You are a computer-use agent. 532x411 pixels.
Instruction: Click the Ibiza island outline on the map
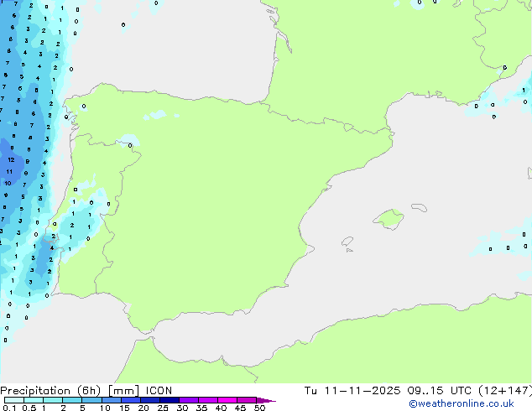coord(347,242)
